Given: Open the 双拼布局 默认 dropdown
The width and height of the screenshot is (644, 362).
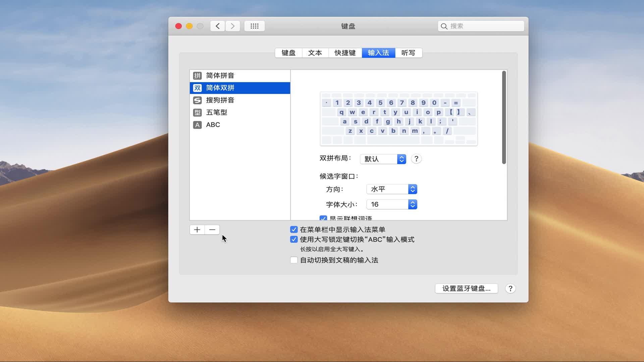Looking at the screenshot, I should point(383,159).
